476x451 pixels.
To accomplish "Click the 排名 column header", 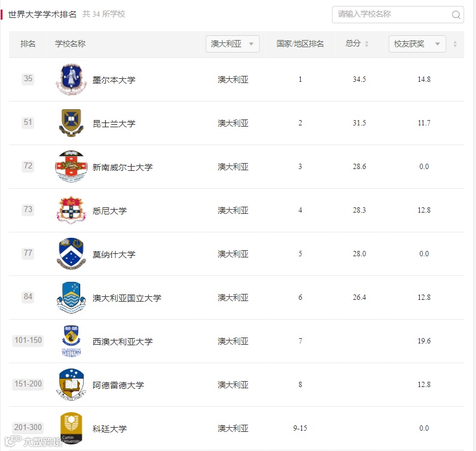I will (28, 44).
